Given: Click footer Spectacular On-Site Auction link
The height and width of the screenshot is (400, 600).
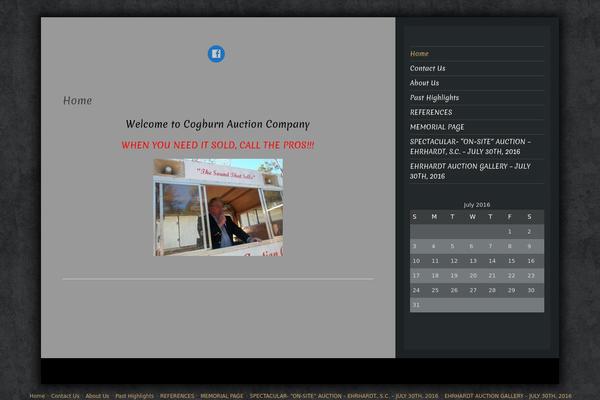Looking at the screenshot, I should coord(344,396).
